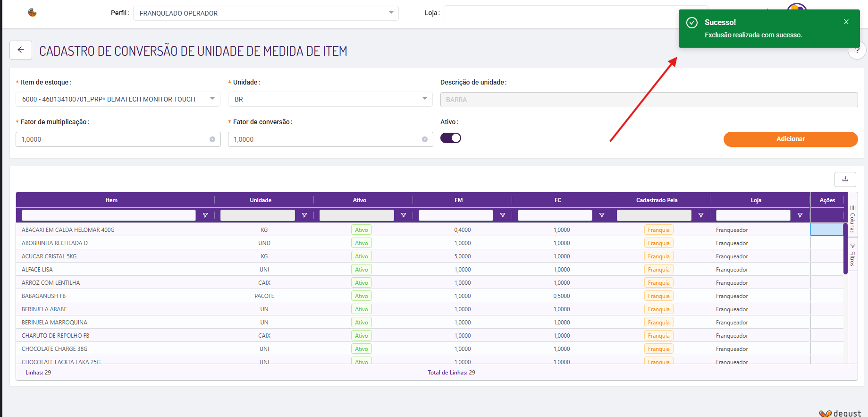Click the download export icon above table

tap(845, 179)
